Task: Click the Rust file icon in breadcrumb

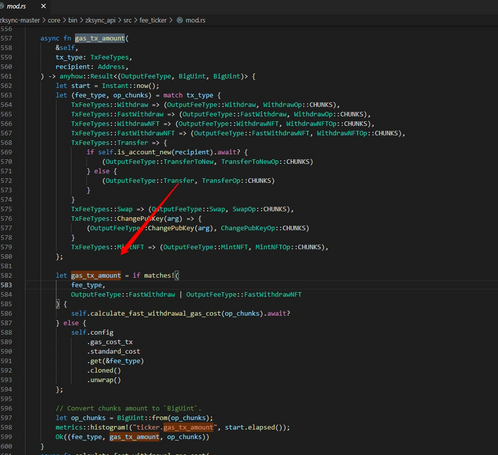Action: pos(180,20)
